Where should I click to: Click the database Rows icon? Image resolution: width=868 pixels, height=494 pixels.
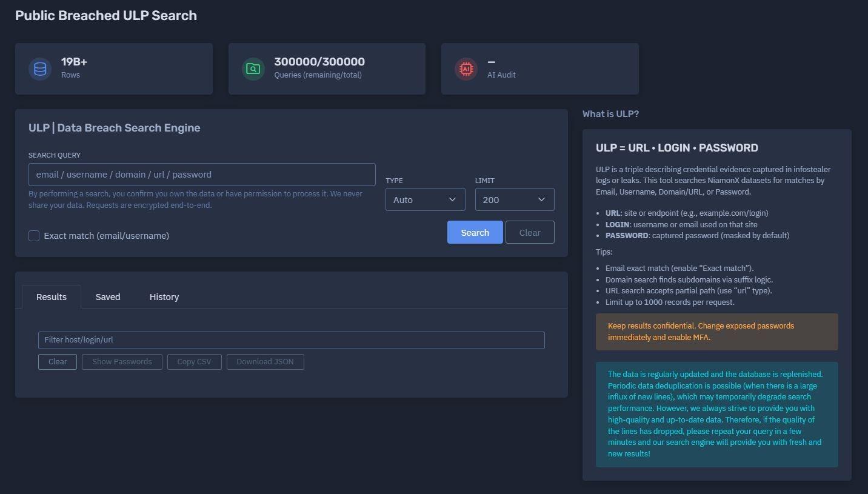(x=40, y=68)
